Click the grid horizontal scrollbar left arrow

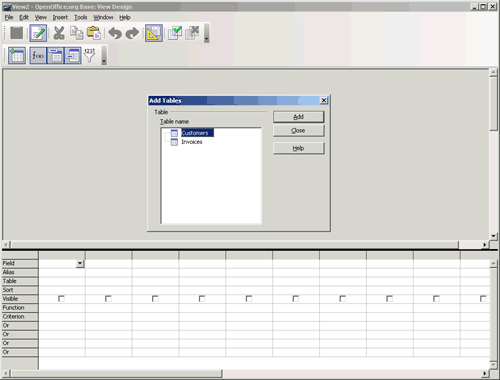6,374
